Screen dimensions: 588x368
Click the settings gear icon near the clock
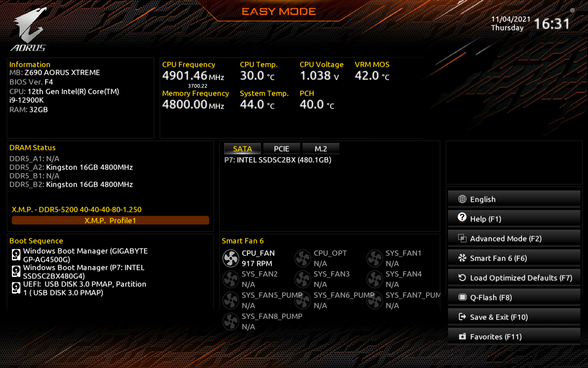572,10
